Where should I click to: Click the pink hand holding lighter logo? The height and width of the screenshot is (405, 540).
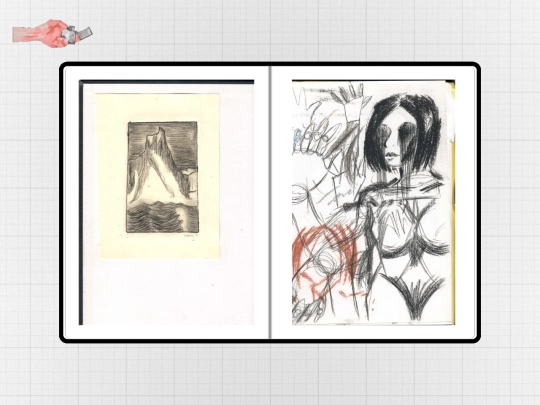[52, 33]
